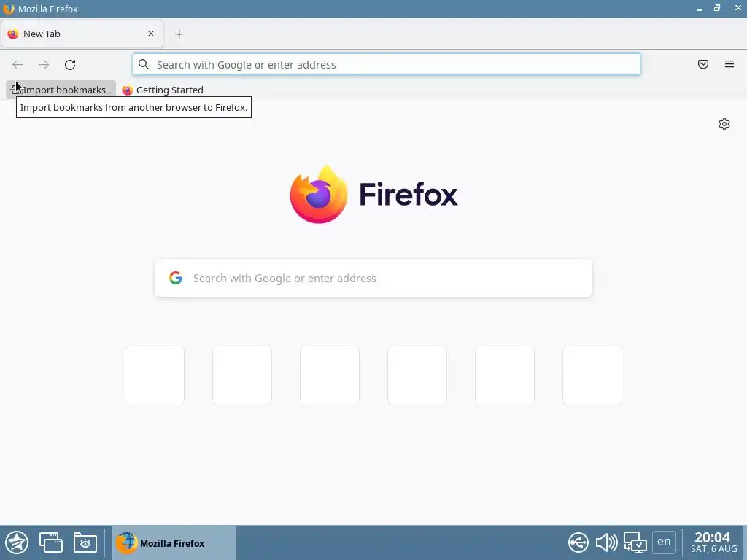
Task: Close the New Tab tab
Action: click(x=151, y=34)
